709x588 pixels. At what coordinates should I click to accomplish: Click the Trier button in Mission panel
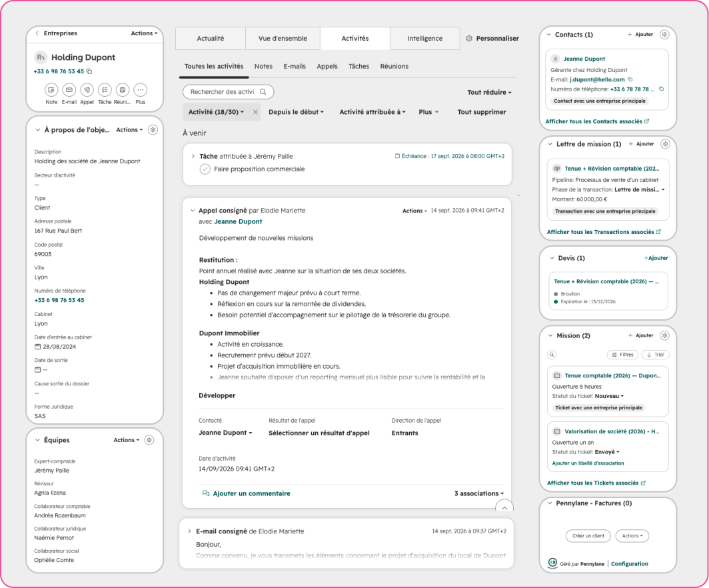click(655, 355)
